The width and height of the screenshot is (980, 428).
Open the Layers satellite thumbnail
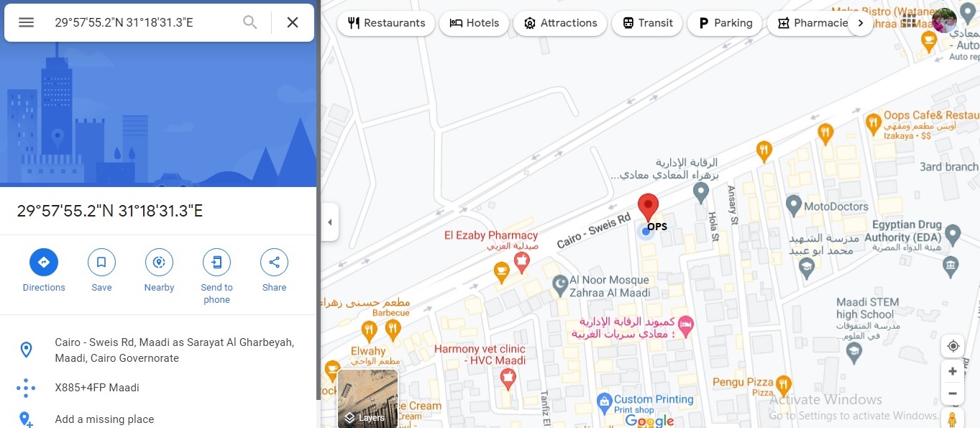(x=367, y=399)
